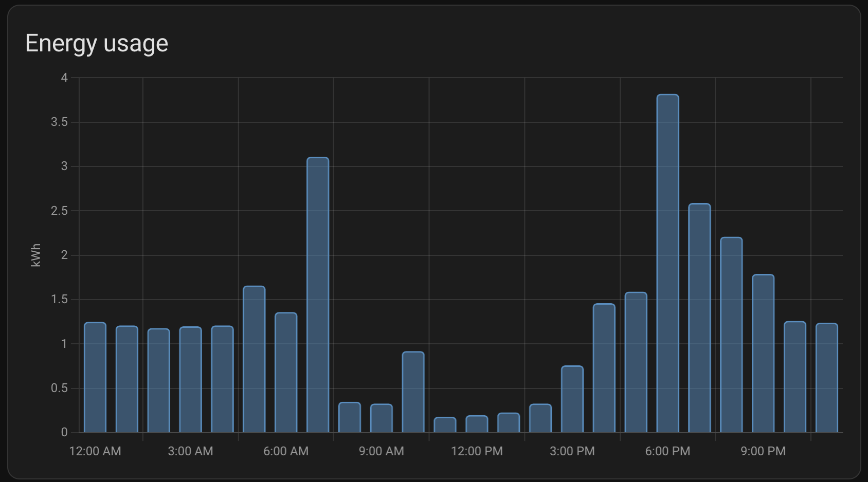Select the 10:00 PM bar near 1.25 kWh
Screen dimensions: 868x482
(x=795, y=377)
